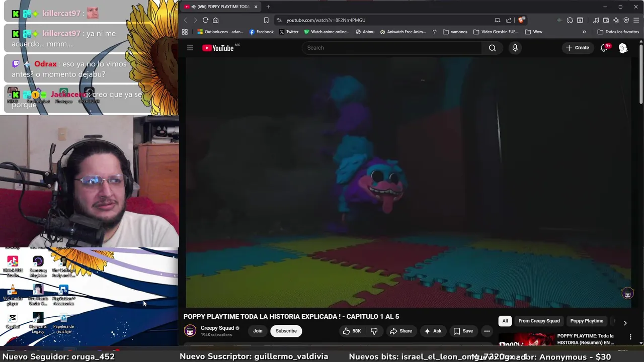The image size is (644, 362).
Task: Open the Todos los favoritos folder
Action: (x=618, y=32)
